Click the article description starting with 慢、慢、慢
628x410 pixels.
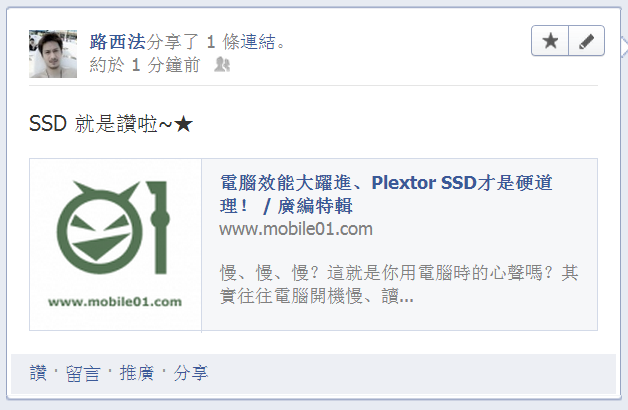[x=399, y=284]
